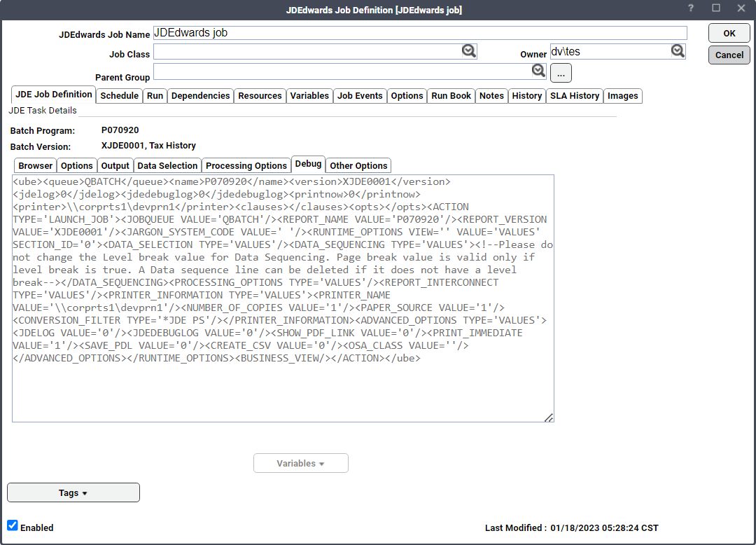Viewport: 756px width, 545px height.
Task: Select the Variables tab
Action: [x=309, y=95]
